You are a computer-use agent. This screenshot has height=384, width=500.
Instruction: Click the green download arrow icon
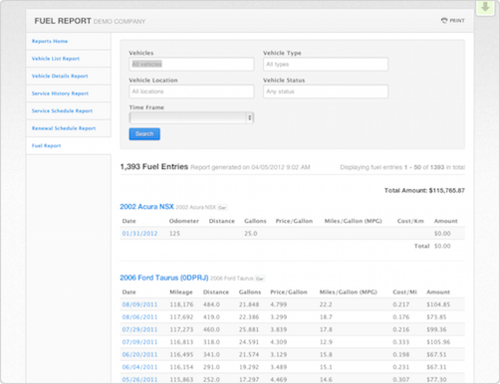485,7
